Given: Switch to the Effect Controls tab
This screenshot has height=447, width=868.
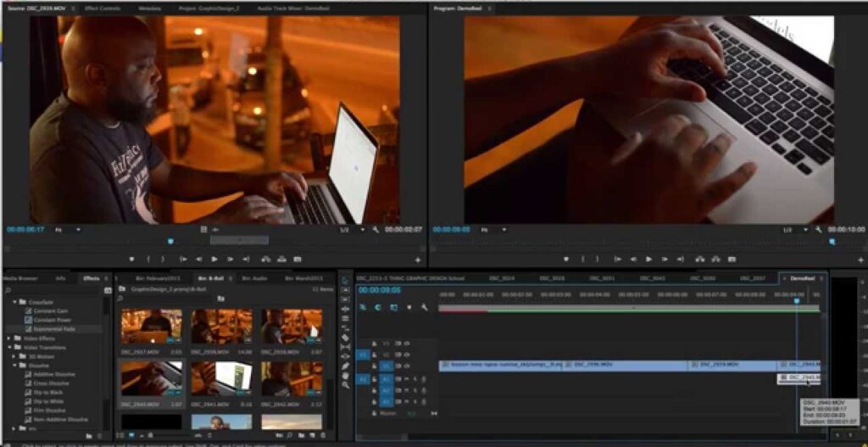Looking at the screenshot, I should [103, 8].
